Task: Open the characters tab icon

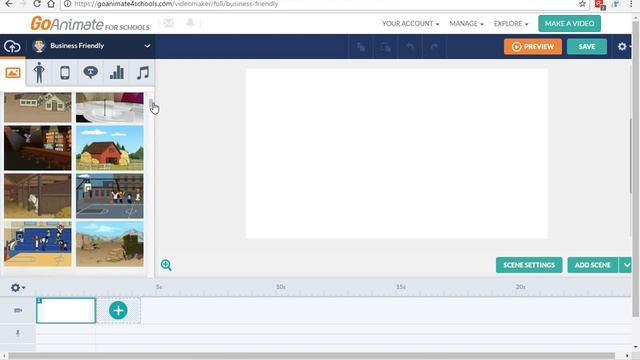Action: click(39, 73)
